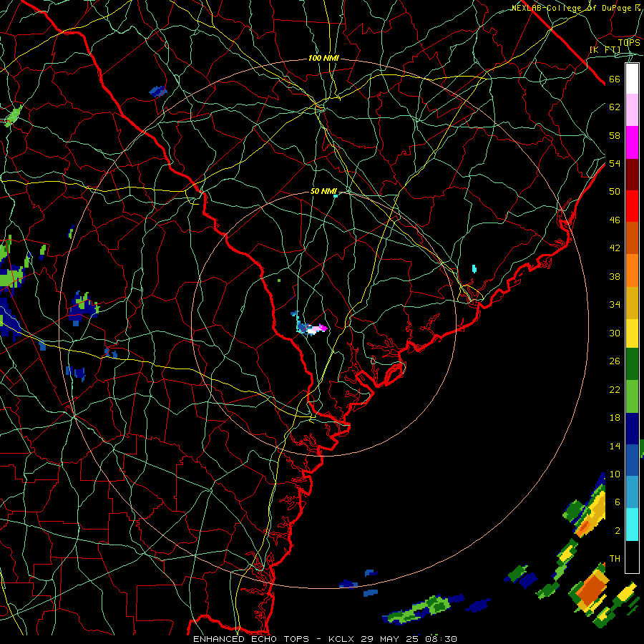Click the 'NEXLAB-College of DuPage' credit text

[572, 8]
